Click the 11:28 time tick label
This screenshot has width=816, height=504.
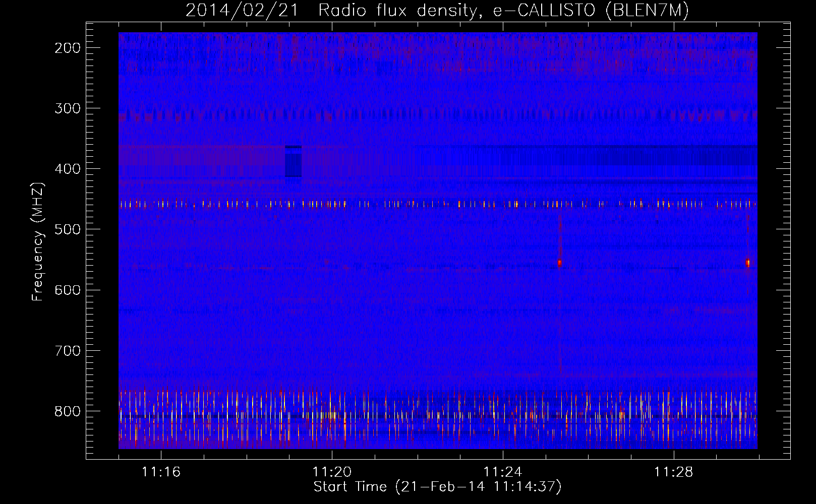[x=674, y=472]
